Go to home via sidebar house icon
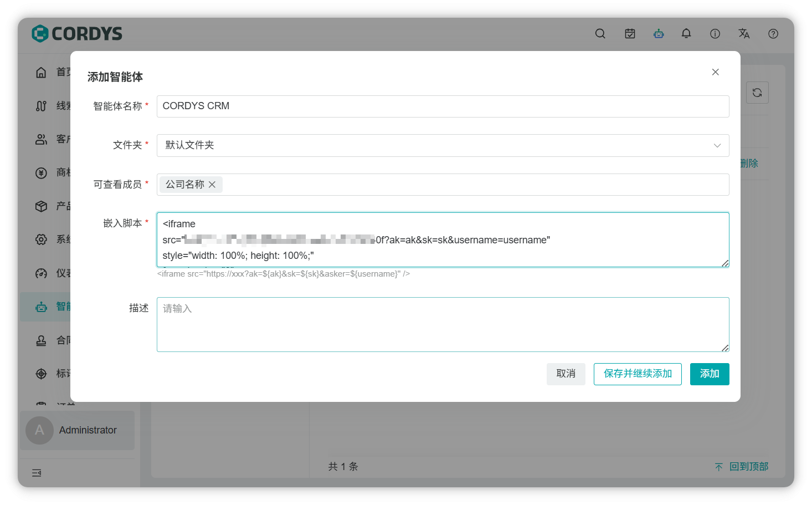 41,73
